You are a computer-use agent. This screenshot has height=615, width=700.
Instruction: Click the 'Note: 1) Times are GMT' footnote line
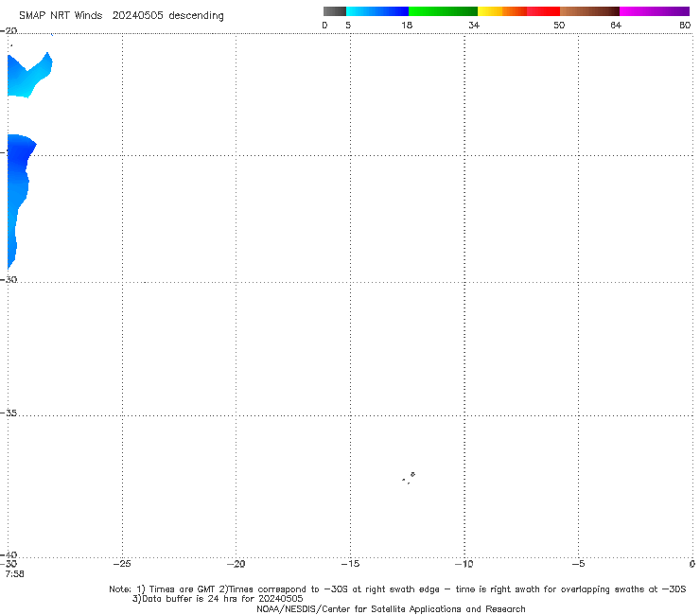coord(397,589)
